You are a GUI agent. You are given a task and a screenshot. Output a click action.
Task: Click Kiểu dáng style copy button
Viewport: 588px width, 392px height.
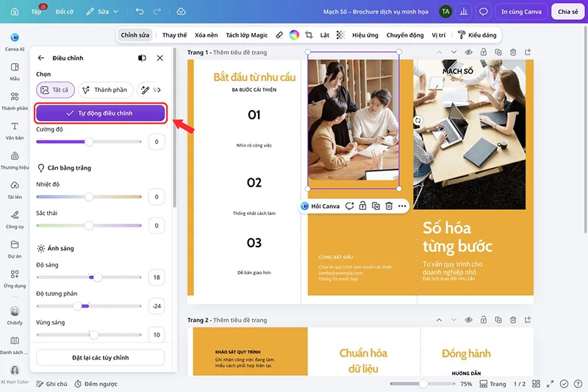pos(477,35)
